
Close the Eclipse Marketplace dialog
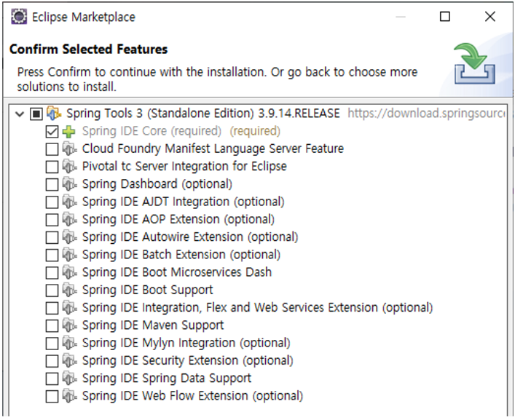click(490, 17)
